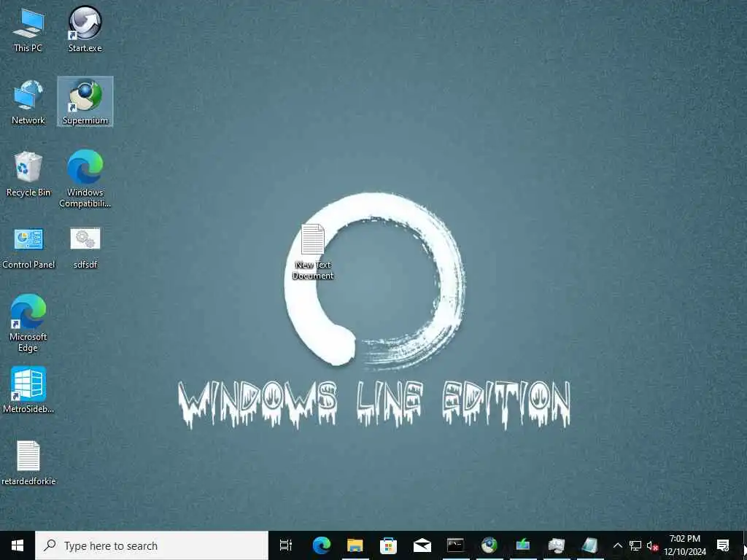Switch to Command Prompt taskbar window
The height and width of the screenshot is (560, 747).
tap(455, 545)
